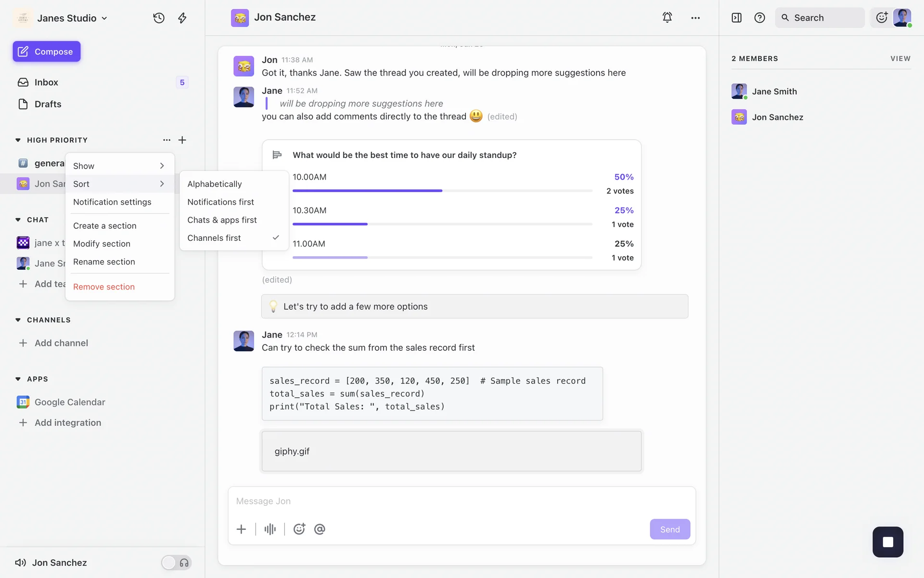Screen dimensions: 924x578
Task: Click the audio message waveform icon
Action: 270,529
